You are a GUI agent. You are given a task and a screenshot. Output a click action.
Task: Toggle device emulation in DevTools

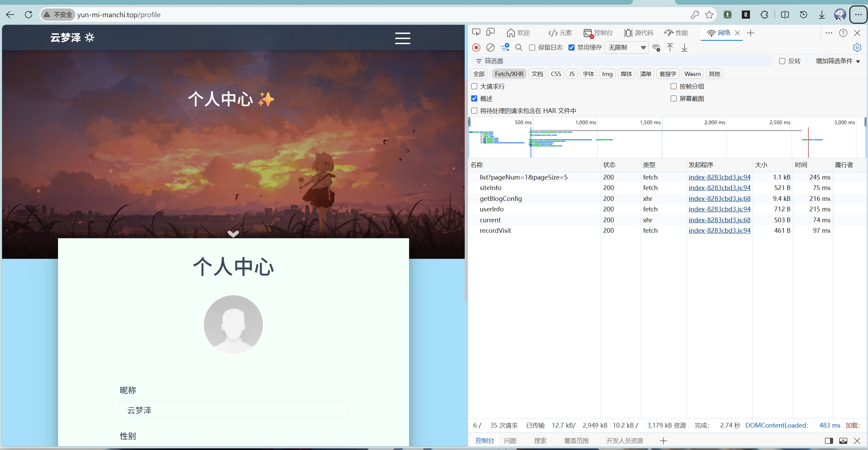click(490, 33)
